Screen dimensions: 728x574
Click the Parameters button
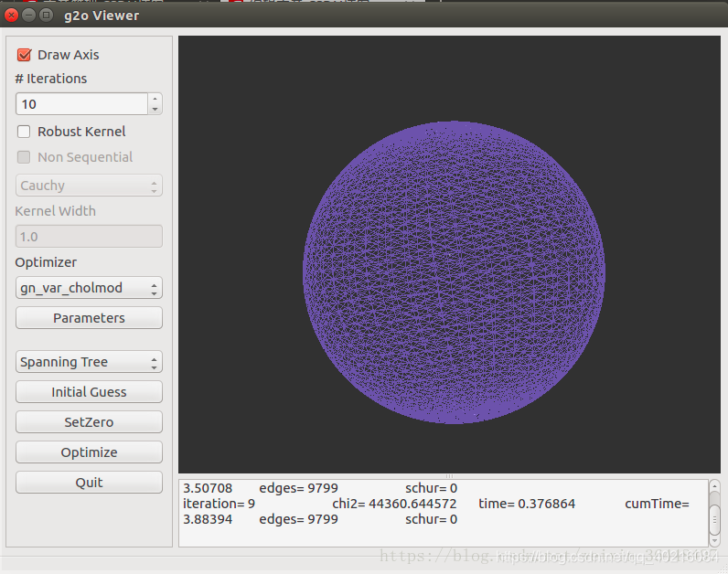point(89,318)
